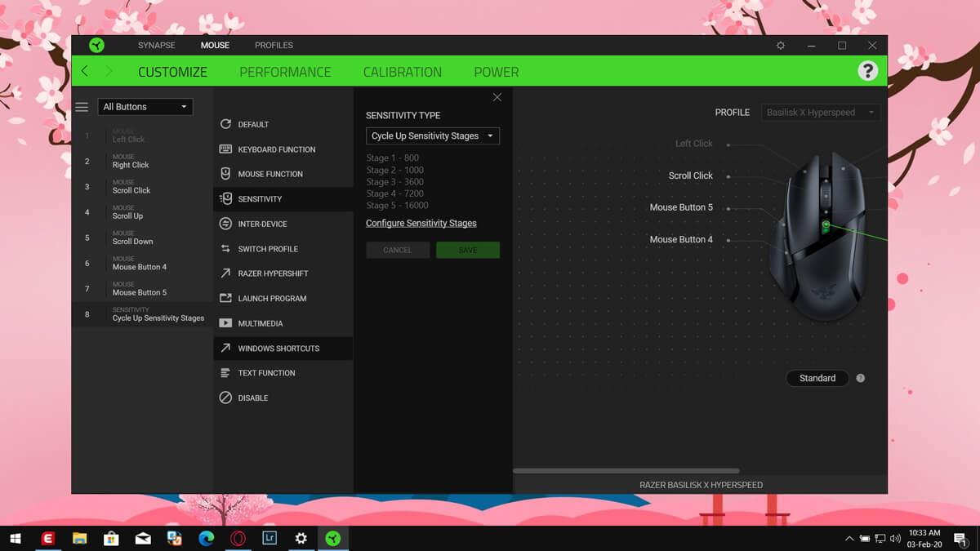Click Stage 1 - 800 text
The height and width of the screenshot is (551, 980).
pos(392,158)
